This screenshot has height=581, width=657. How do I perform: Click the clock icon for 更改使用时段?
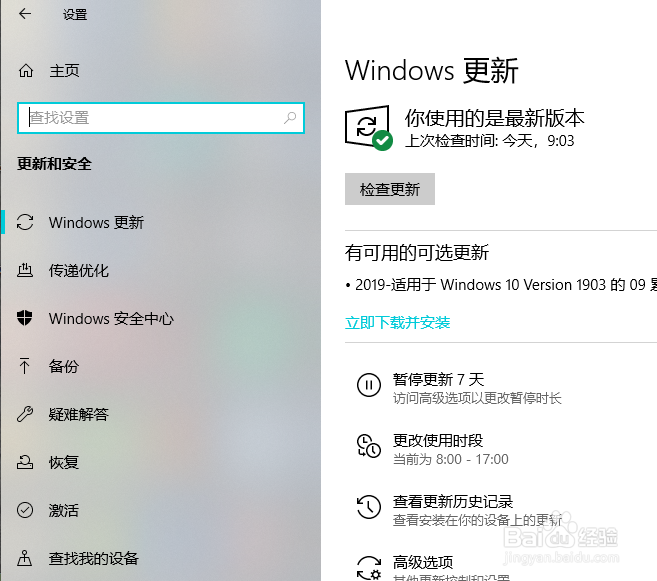(369, 446)
